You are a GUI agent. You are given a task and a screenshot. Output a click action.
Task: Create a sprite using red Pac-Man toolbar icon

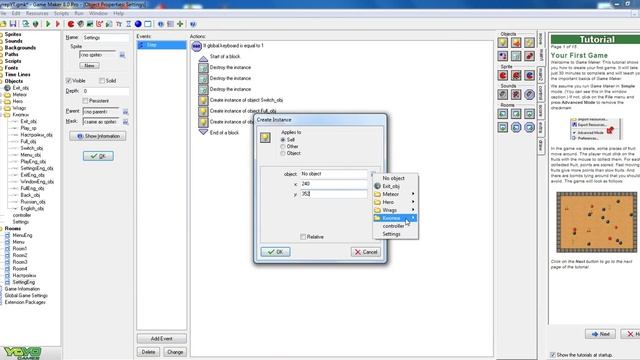point(71,24)
